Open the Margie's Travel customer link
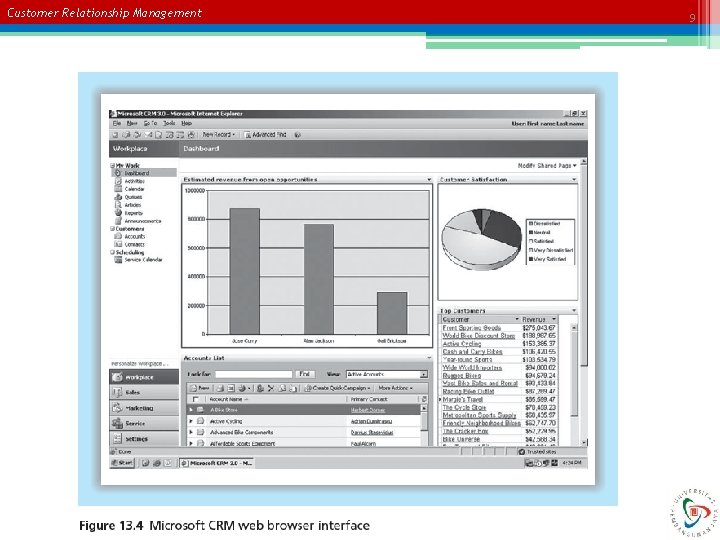Image resolution: width=720 pixels, height=540 pixels. [462, 399]
